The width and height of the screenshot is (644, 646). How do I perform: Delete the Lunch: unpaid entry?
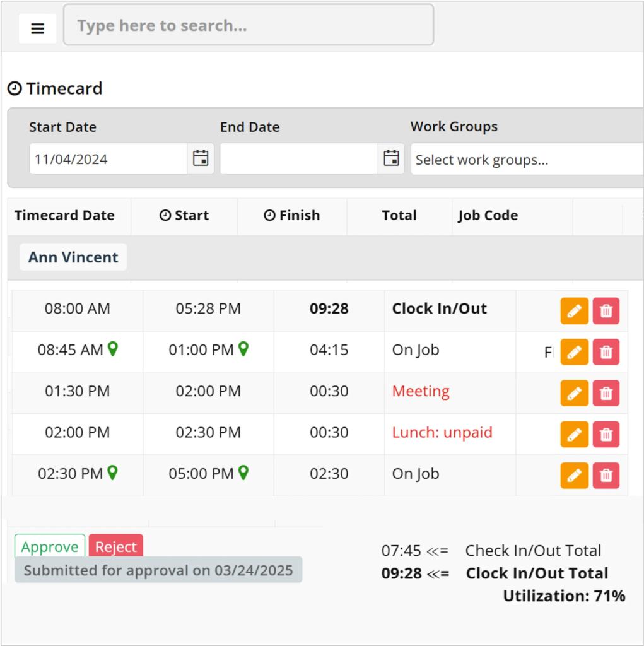click(x=606, y=434)
